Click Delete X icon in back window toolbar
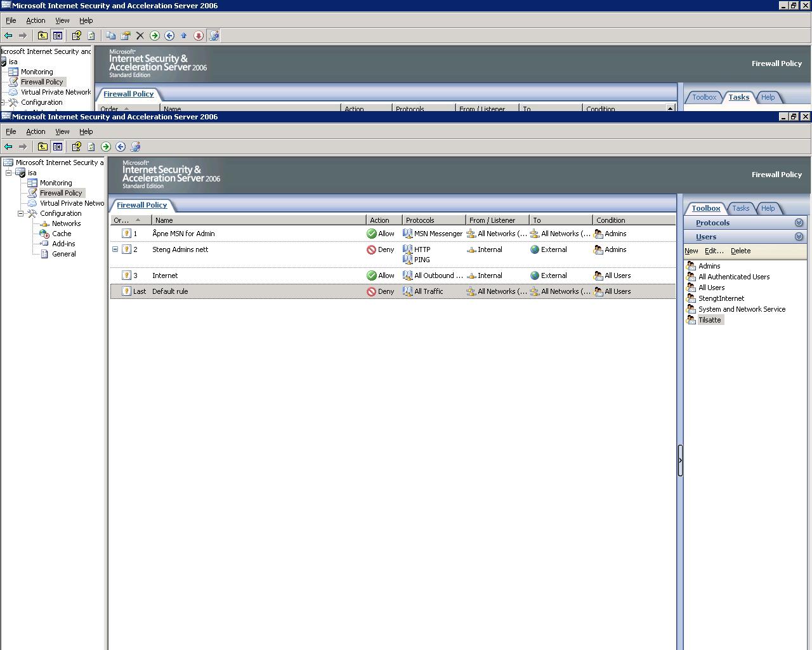Viewport: 812px width, 650px height. click(140, 36)
